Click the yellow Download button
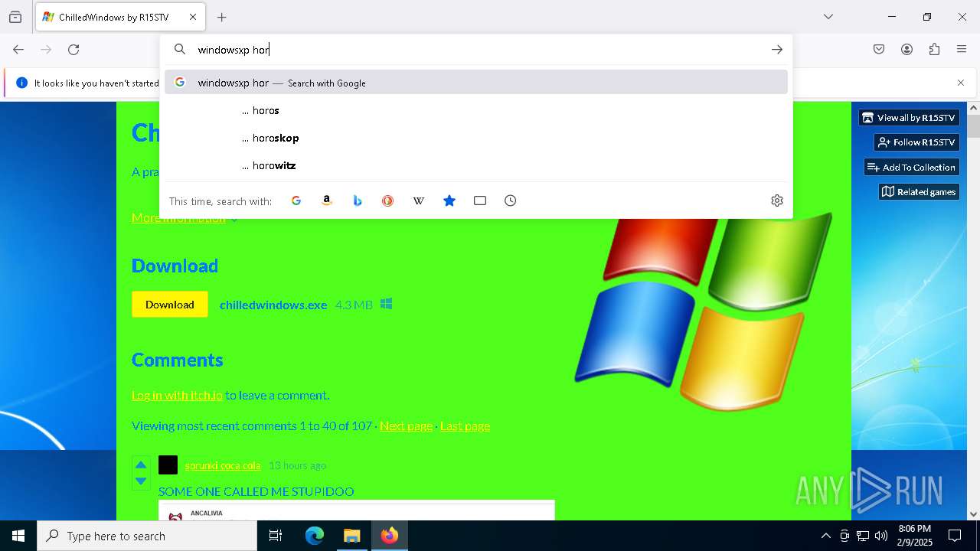980x551 pixels. pyautogui.click(x=170, y=305)
